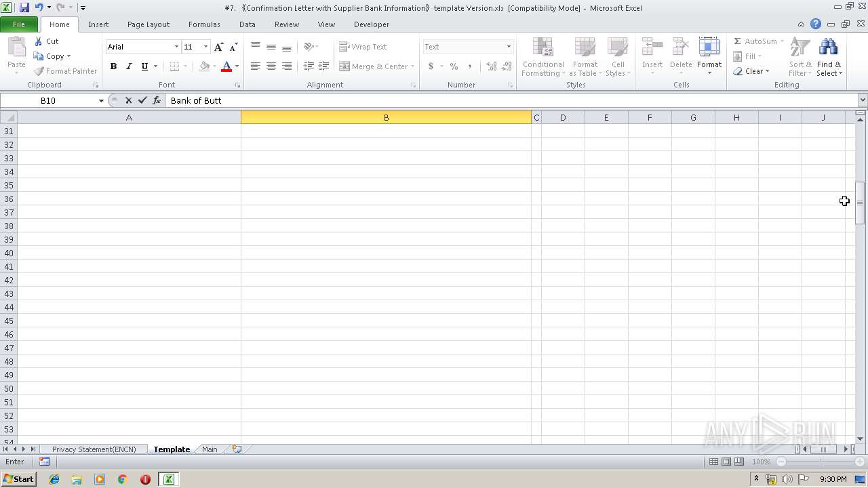Apply Bottom Align vertical alignment
This screenshot has width=868, height=488.
pyautogui.click(x=287, y=47)
